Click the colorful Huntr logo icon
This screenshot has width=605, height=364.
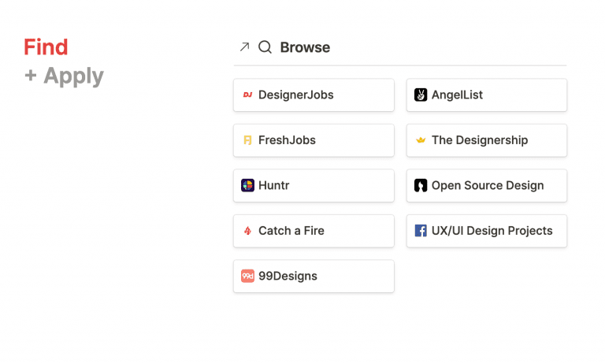coord(247,185)
